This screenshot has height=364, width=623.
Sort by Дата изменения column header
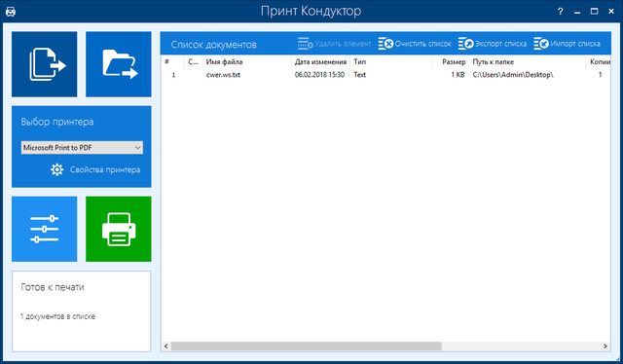point(320,62)
